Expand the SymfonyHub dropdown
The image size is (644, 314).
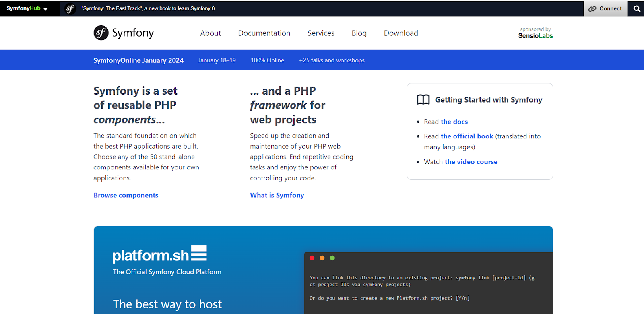pos(27,8)
